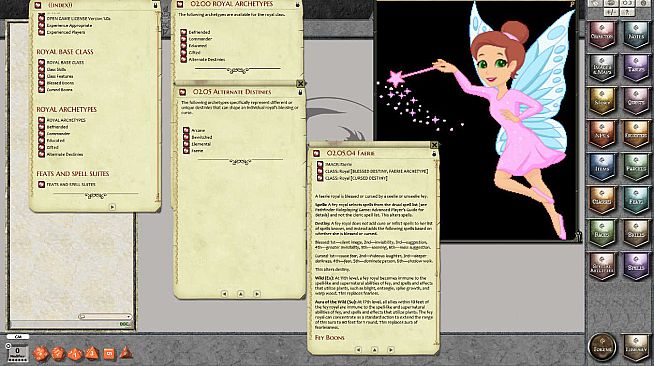This screenshot has height=366, width=654.
Task: Open the Encounters sidebar button
Action: pos(636,134)
